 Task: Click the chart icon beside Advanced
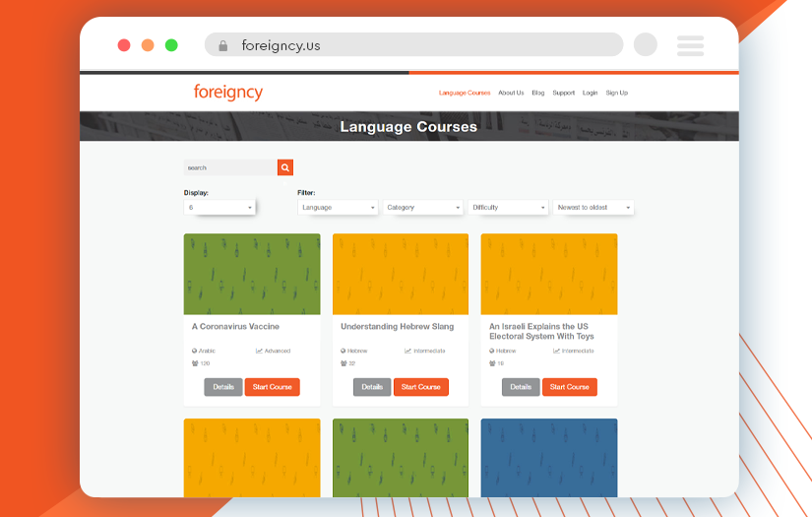(259, 351)
